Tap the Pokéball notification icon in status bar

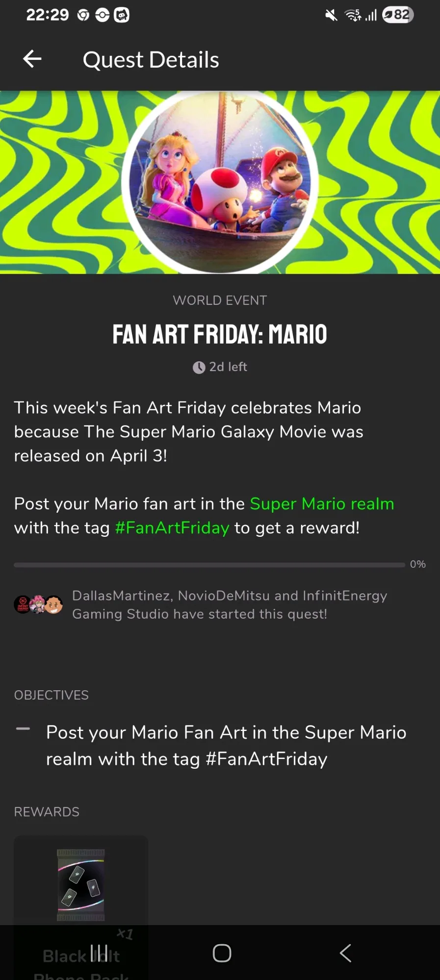102,15
